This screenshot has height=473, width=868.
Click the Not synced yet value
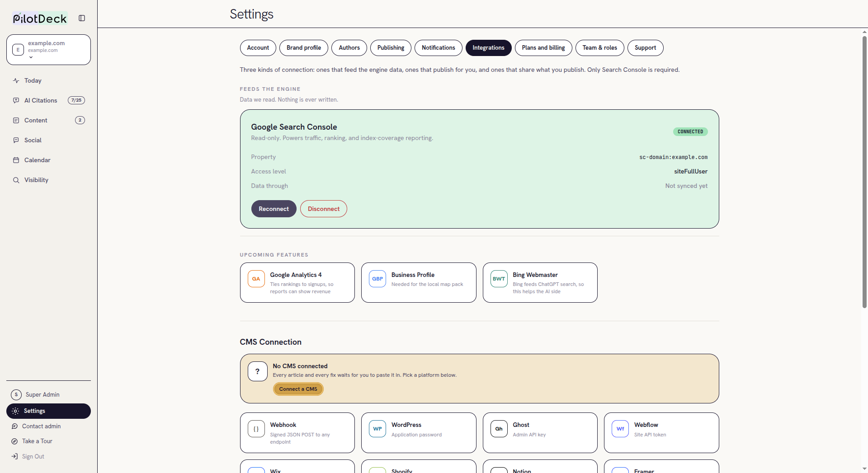pos(686,186)
